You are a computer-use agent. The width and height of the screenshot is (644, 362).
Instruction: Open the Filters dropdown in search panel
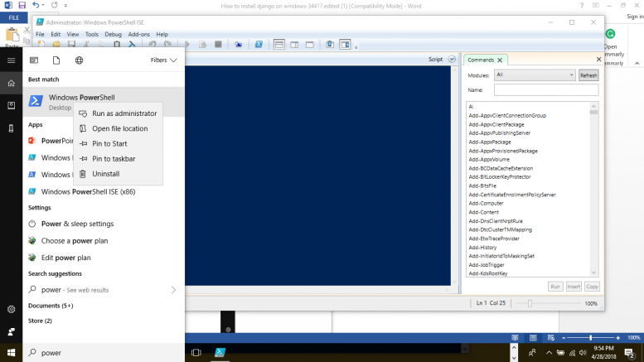[163, 60]
